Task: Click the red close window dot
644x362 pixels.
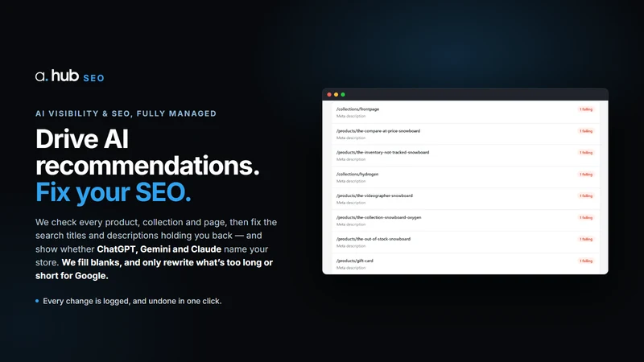Action: pyautogui.click(x=329, y=94)
